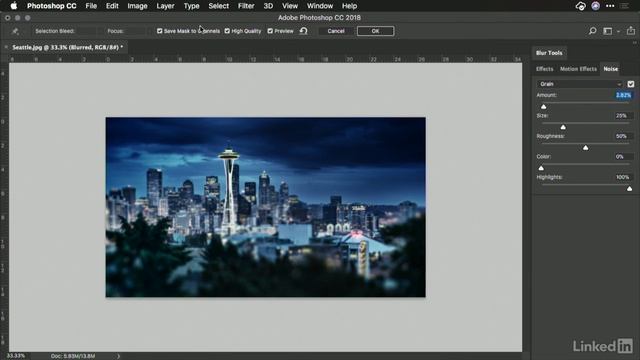Image resolution: width=640 pixels, height=360 pixels.
Task: Click the Size slider handle
Action: tap(563, 127)
